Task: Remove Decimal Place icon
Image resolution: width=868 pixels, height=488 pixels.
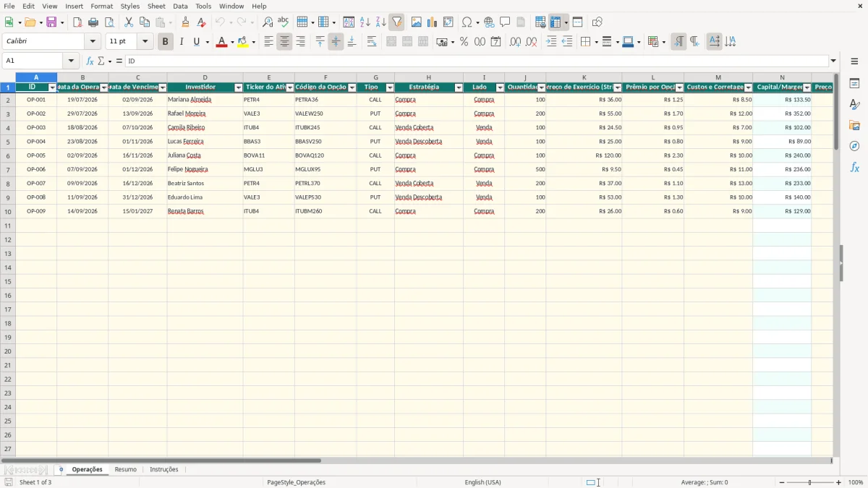Action: (531, 42)
